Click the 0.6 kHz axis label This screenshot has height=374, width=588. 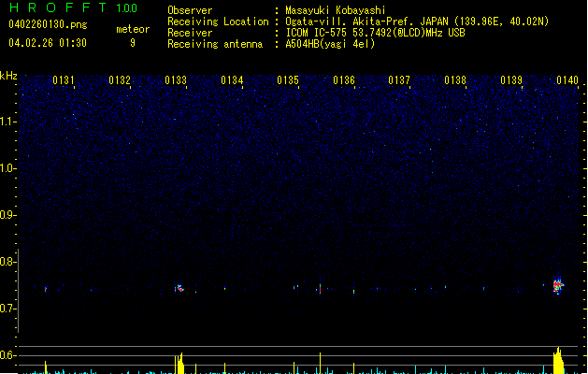tap(7, 355)
